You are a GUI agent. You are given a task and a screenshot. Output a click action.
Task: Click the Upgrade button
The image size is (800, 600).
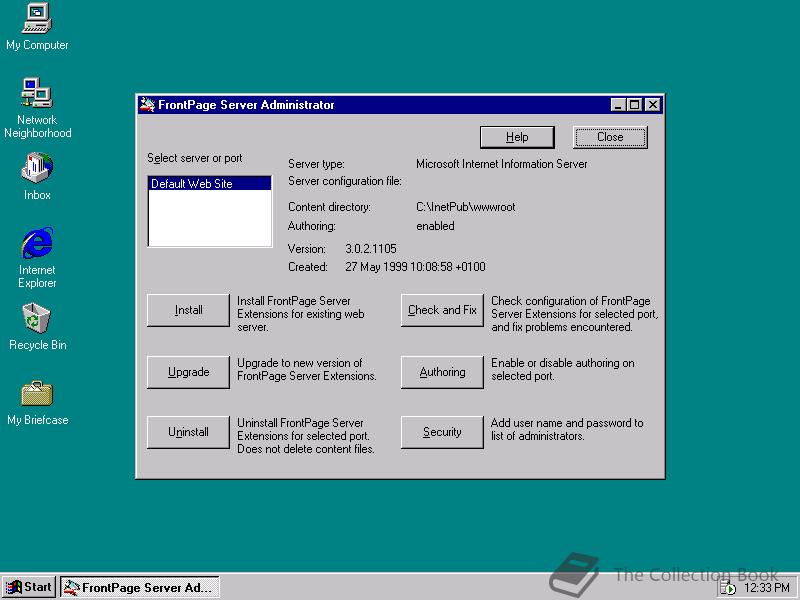(188, 372)
